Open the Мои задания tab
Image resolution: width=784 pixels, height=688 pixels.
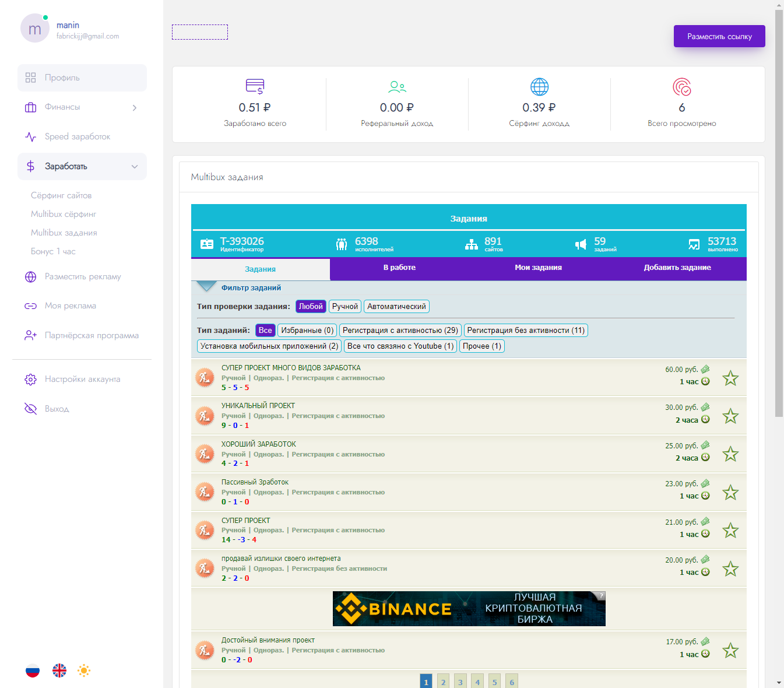click(538, 268)
